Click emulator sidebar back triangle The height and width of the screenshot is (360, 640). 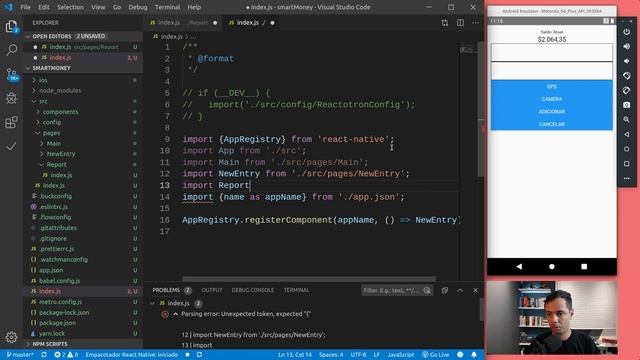[x=626, y=134]
